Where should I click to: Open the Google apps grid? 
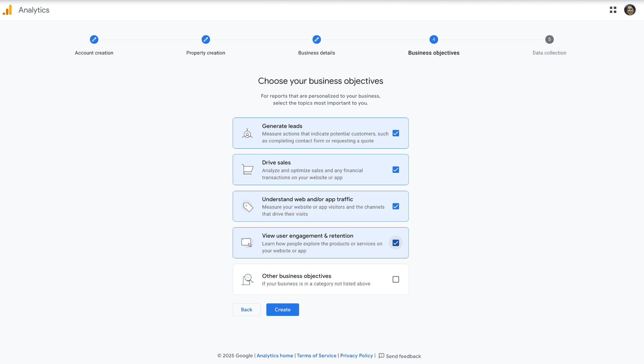[613, 10]
